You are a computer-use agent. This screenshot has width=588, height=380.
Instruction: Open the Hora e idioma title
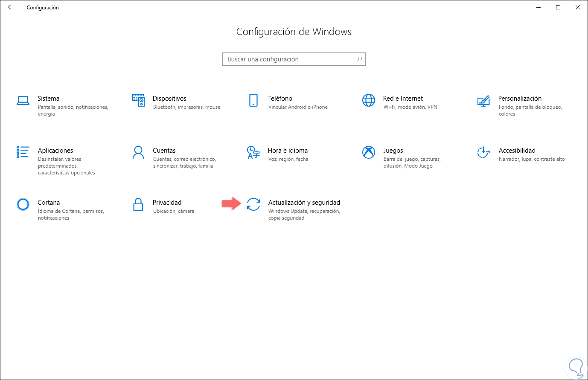(x=288, y=151)
